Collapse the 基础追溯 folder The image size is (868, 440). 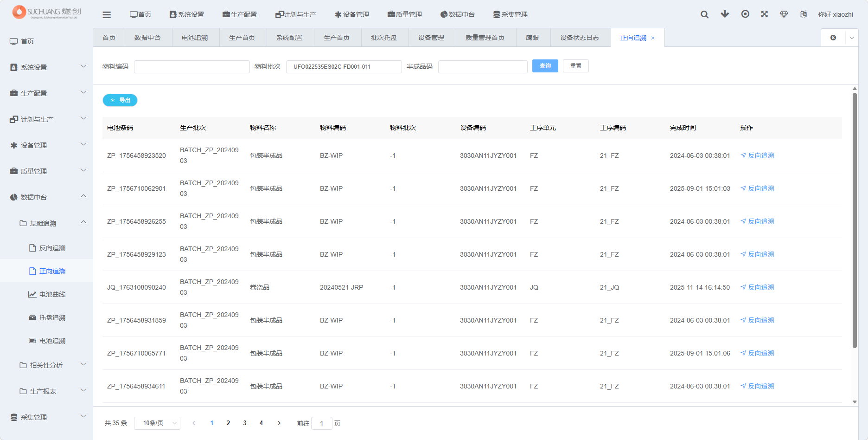click(x=46, y=223)
